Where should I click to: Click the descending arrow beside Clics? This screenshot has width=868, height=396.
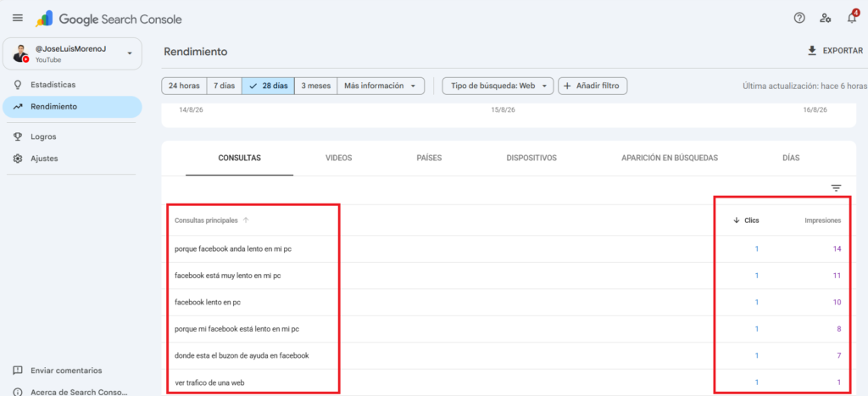(737, 220)
